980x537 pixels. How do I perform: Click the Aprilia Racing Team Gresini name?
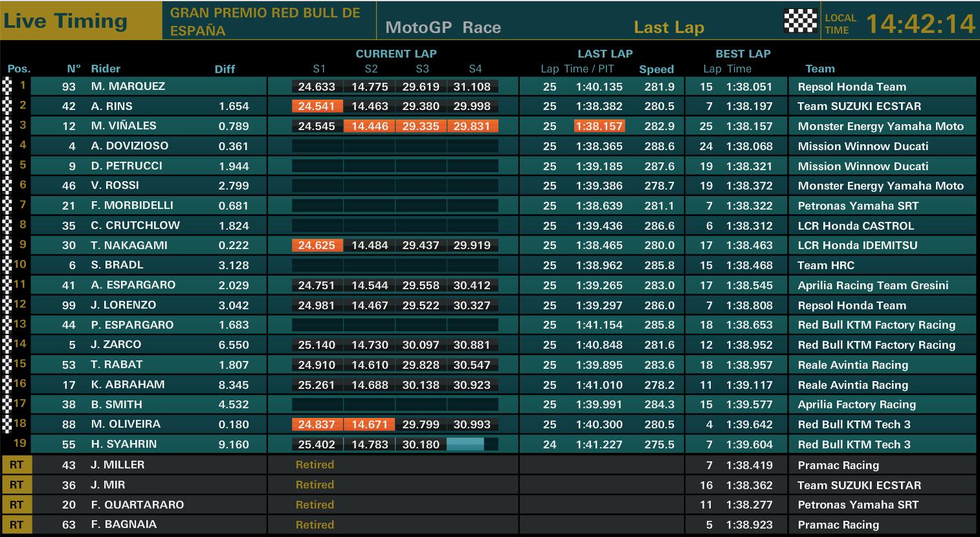(873, 285)
